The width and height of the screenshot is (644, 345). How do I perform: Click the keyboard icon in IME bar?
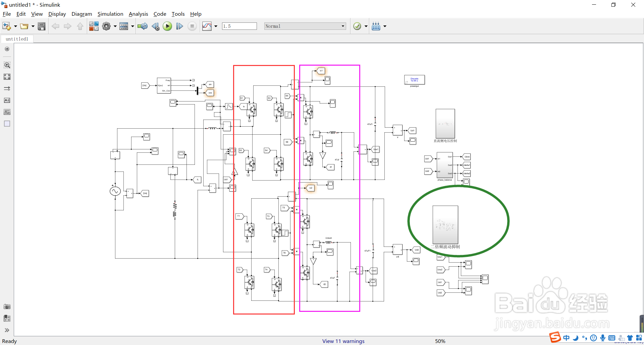pyautogui.click(x=612, y=338)
